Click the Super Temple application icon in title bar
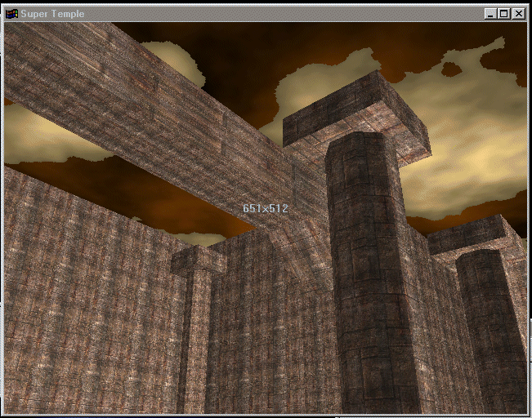Image resolution: width=532 pixels, height=418 pixels. [11, 14]
